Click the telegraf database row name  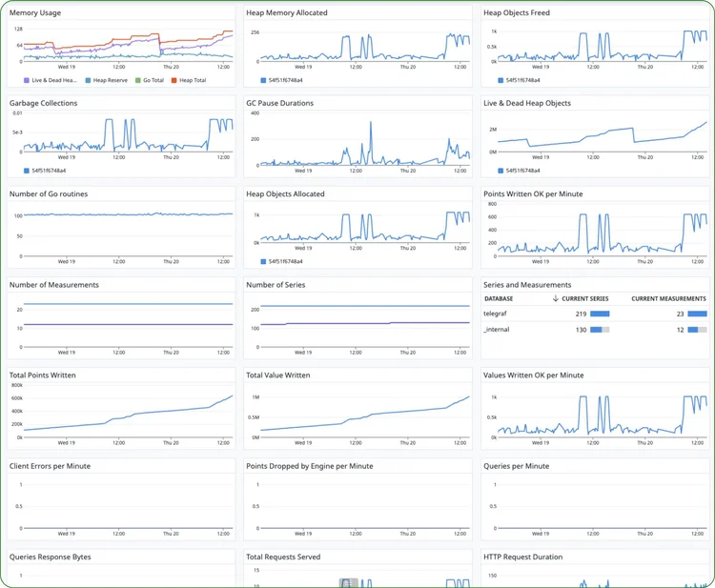[x=495, y=314]
